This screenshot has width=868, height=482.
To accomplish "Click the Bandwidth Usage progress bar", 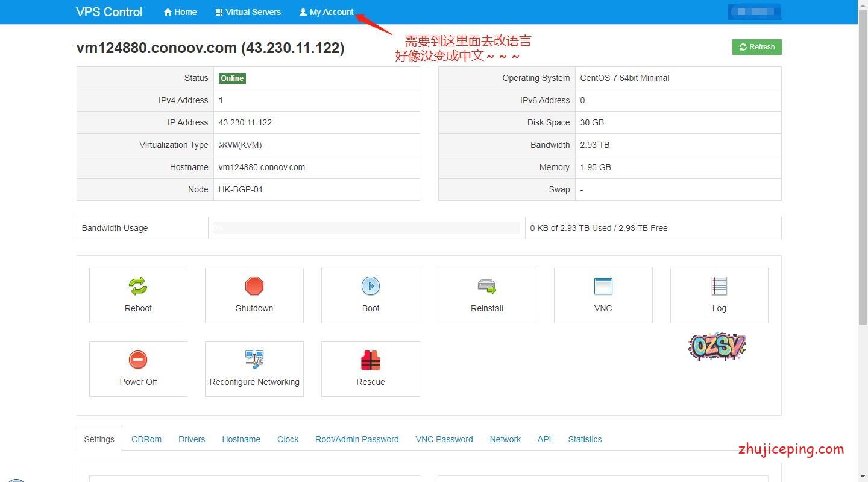I will pyautogui.click(x=366, y=228).
